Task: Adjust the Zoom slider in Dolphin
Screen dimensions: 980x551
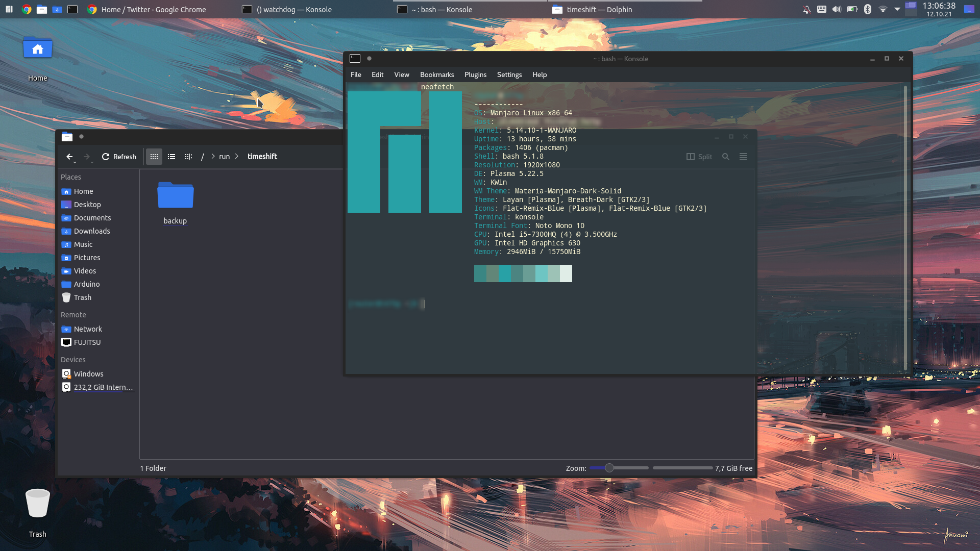Action: coord(608,468)
